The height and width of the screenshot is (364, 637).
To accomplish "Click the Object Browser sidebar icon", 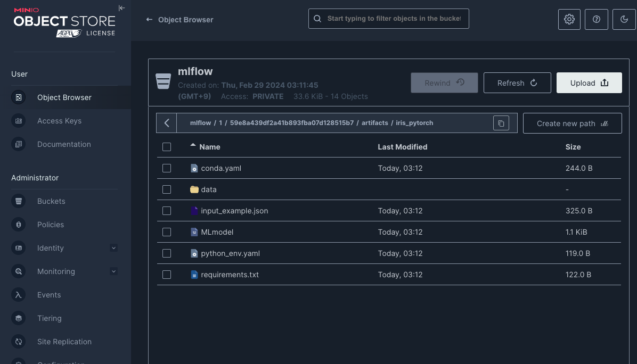I will point(19,97).
